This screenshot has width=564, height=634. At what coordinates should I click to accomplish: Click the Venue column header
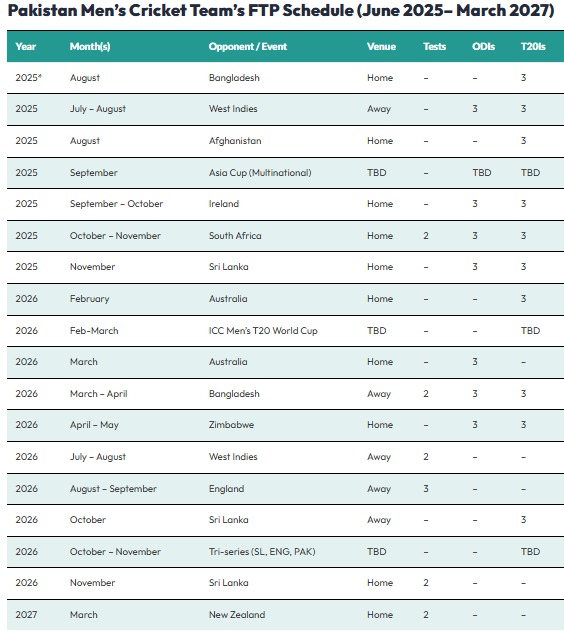[381, 46]
